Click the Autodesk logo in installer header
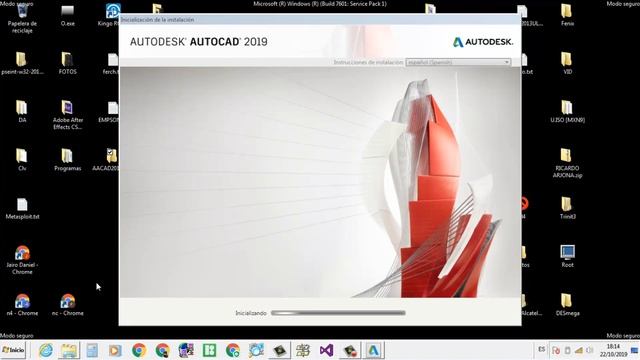Image resolution: width=640 pixels, height=360 pixels. [483, 42]
